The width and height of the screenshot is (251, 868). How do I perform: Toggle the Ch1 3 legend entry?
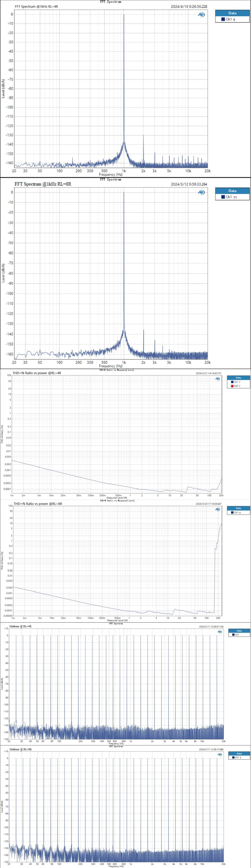point(238,758)
